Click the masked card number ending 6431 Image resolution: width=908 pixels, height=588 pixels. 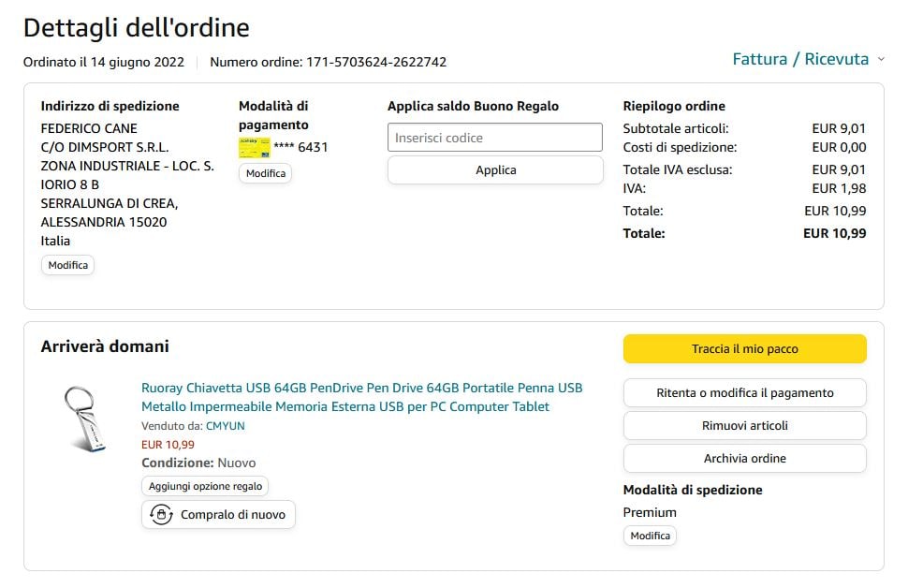coord(300,147)
